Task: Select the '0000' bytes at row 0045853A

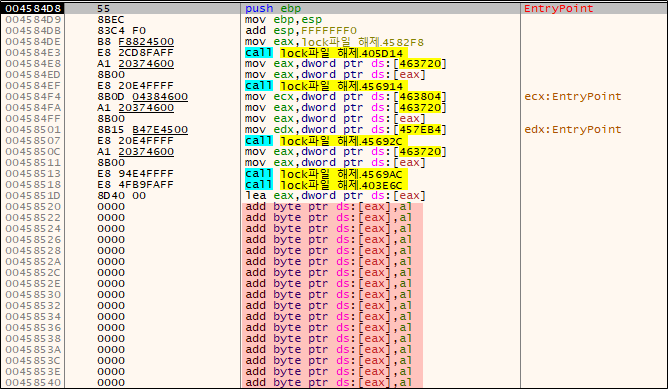Action: tap(111, 350)
